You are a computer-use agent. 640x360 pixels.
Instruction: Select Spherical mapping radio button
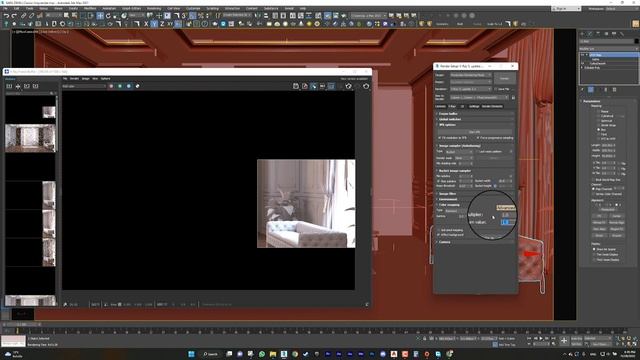pos(599,120)
